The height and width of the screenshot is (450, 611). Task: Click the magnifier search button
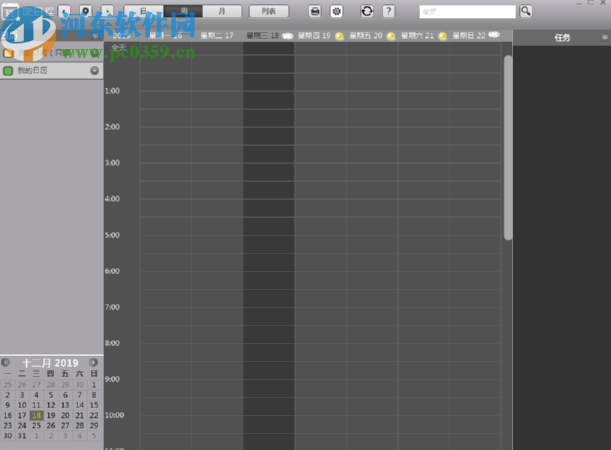click(526, 11)
